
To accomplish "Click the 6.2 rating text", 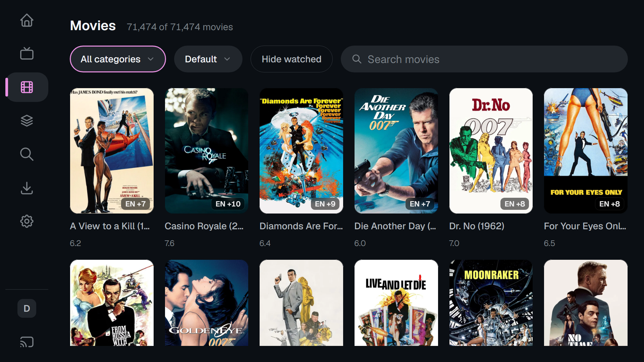I will coord(75,243).
